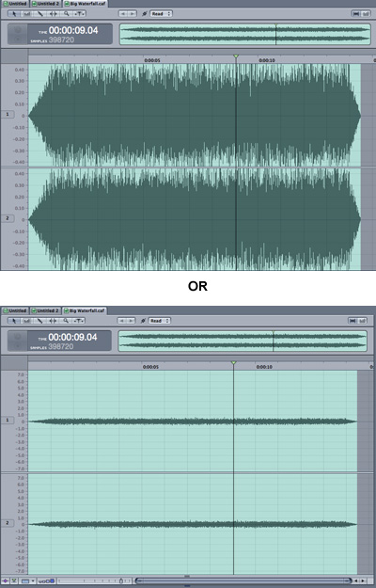Click the next arrow button in upper editor
This screenshot has height=588, width=376.
(x=133, y=14)
